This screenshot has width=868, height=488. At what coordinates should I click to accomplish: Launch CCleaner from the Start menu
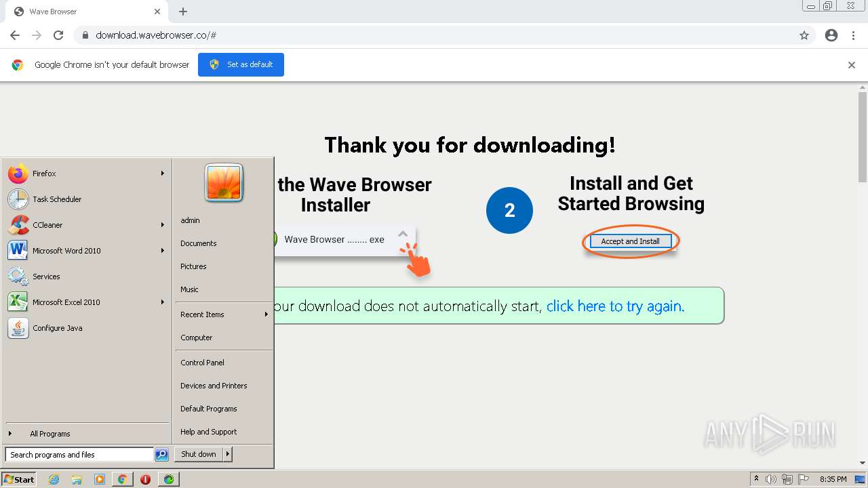click(x=87, y=225)
